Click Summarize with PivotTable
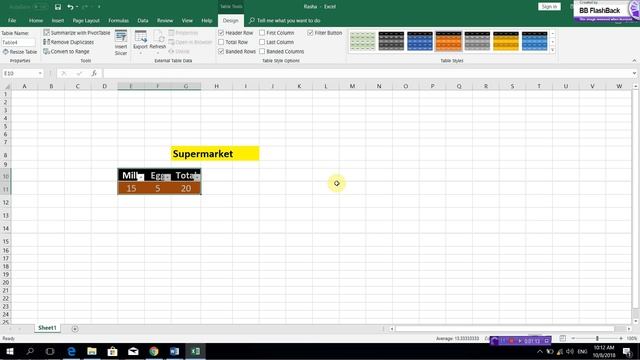The height and width of the screenshot is (360, 640). (x=77, y=33)
